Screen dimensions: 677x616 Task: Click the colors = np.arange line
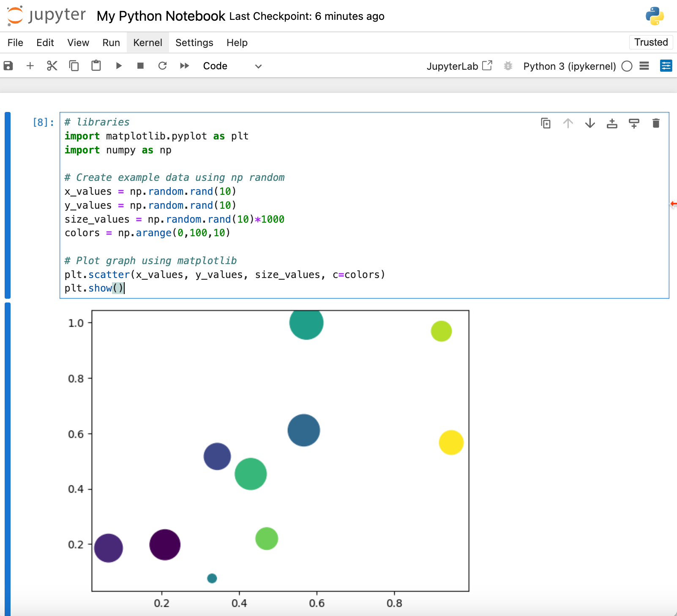click(147, 233)
